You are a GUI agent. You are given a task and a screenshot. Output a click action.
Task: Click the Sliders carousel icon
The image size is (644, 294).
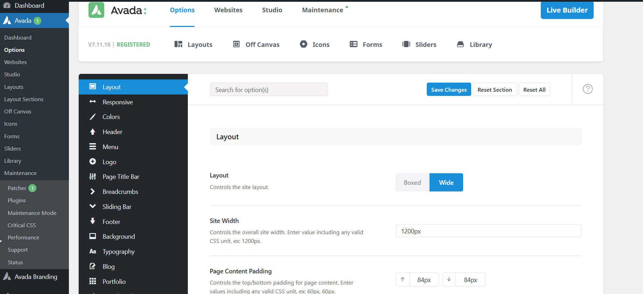point(406,44)
